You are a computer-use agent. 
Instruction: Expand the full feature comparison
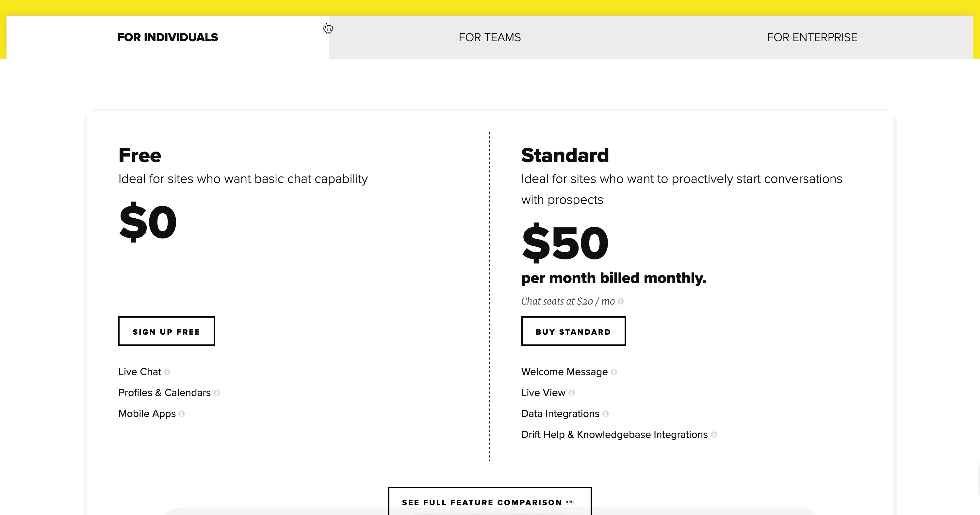[x=490, y=502]
